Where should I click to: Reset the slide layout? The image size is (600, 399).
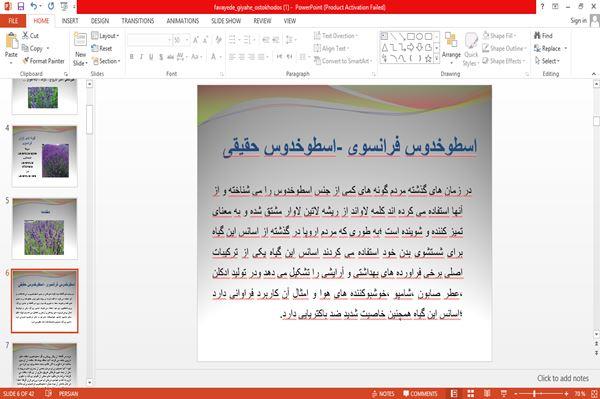pos(102,48)
